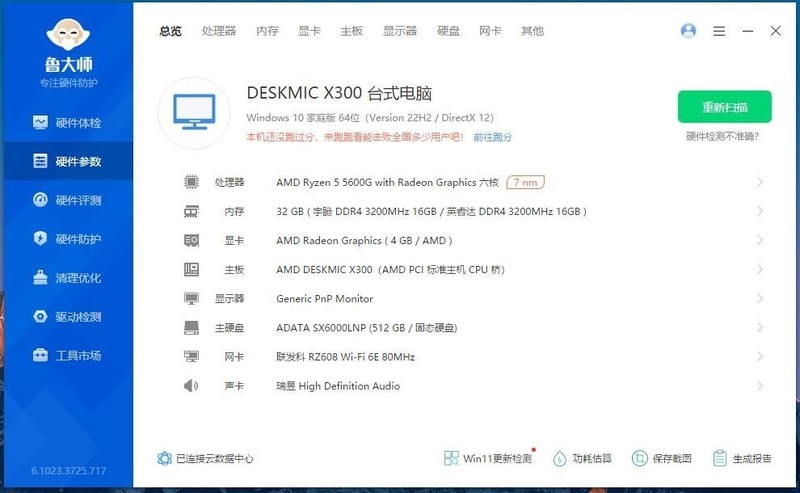
Task: Click the DESKMIC X300 台式电脑 title
Action: coord(339,93)
